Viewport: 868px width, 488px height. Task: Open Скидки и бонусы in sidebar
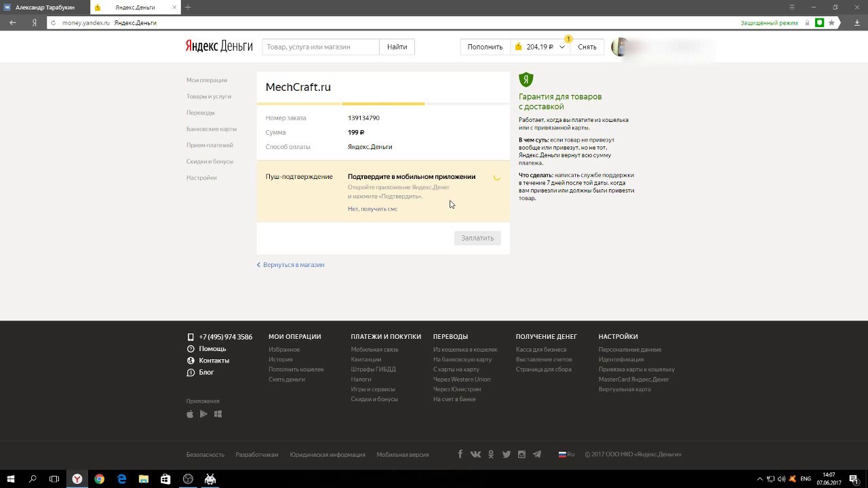pyautogui.click(x=210, y=161)
